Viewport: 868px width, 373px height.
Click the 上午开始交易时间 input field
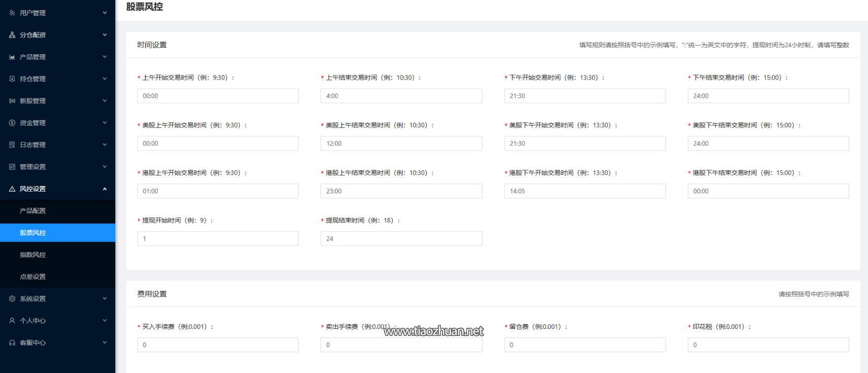coord(218,96)
